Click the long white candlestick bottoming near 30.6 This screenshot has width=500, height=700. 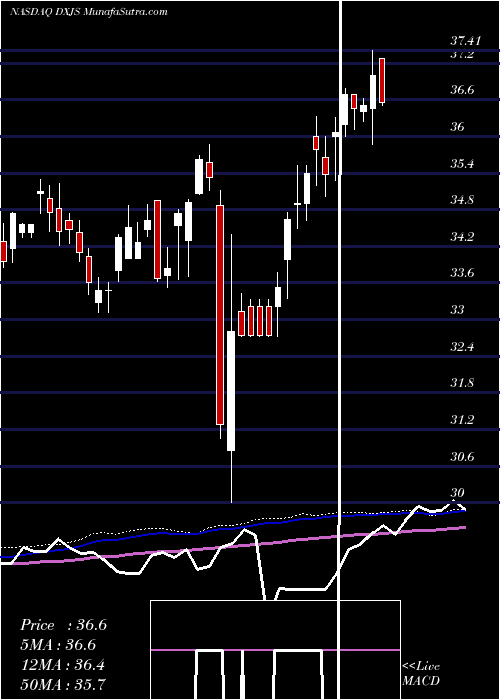[x=231, y=391]
